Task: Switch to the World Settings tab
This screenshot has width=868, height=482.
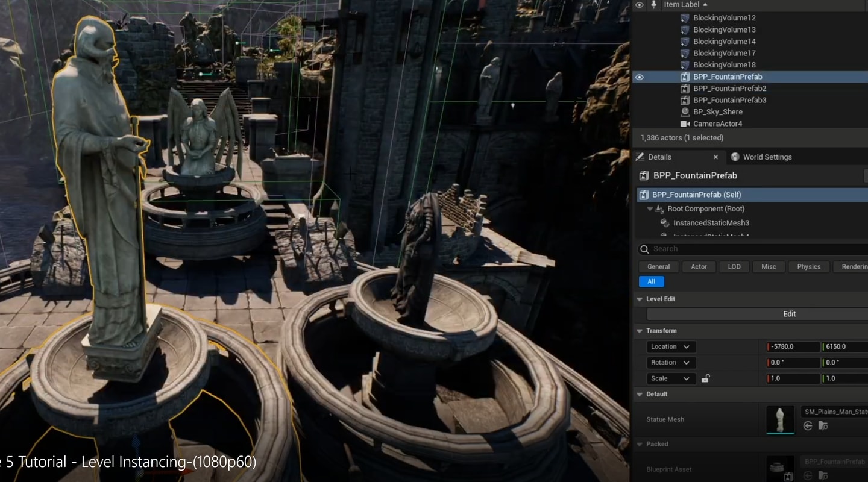Action: click(x=767, y=157)
